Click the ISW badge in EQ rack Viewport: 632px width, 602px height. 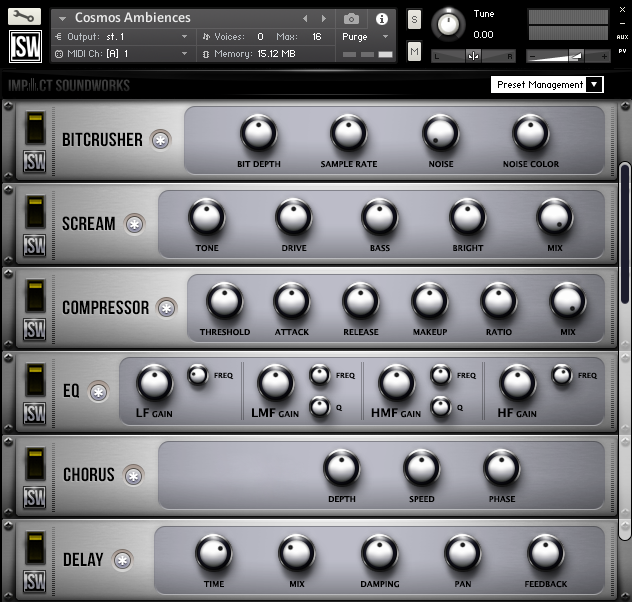coord(34,414)
